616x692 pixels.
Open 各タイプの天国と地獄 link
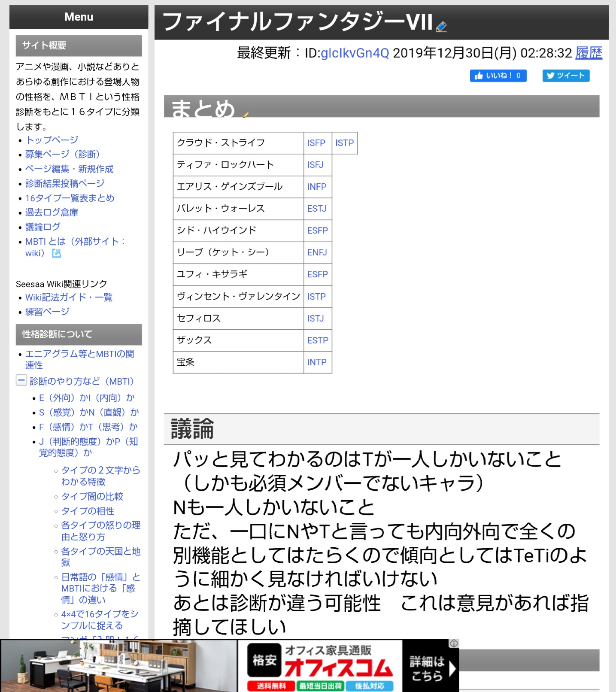(x=101, y=556)
